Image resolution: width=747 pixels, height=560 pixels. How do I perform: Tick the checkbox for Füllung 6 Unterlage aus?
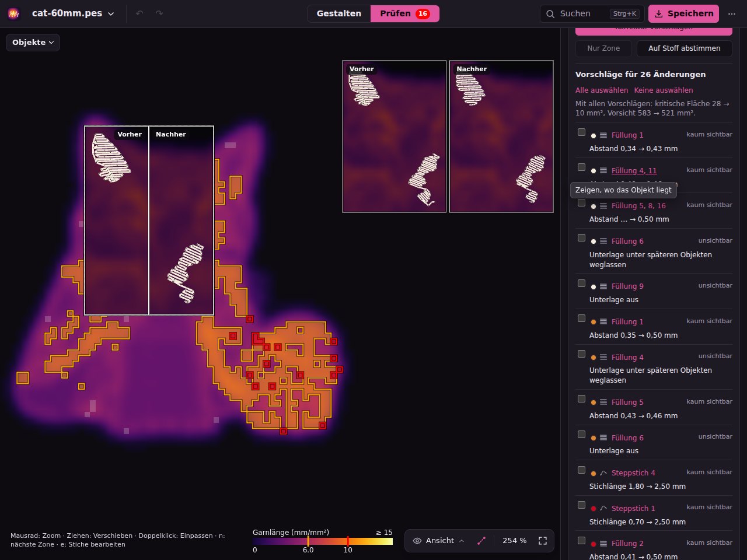click(x=581, y=435)
